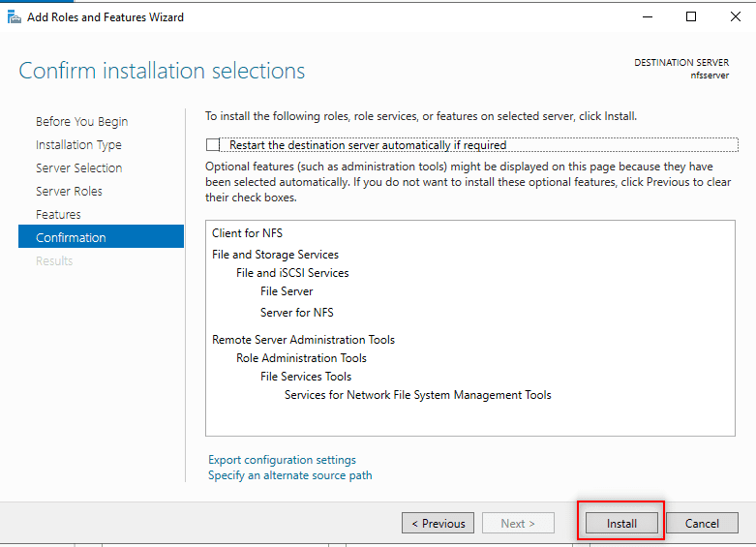756x547 pixels.
Task: Select Client for NFS in list
Action: pyautogui.click(x=247, y=233)
